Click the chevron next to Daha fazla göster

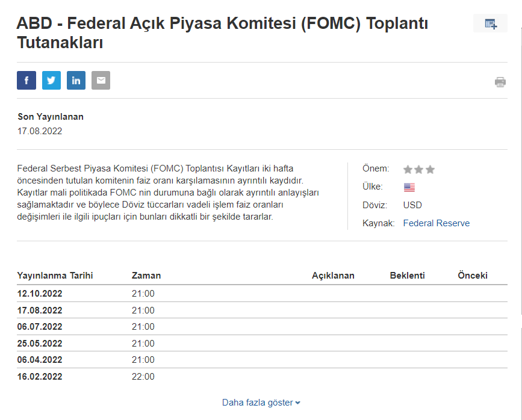pyautogui.click(x=298, y=403)
